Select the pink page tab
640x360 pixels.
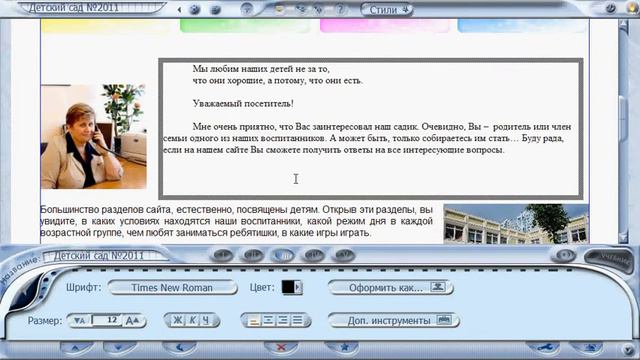[385, 25]
